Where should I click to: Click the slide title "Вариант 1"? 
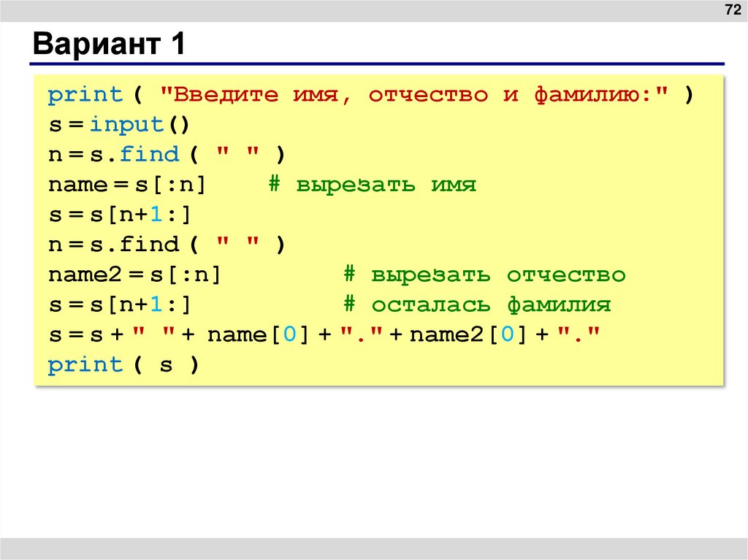coord(109,43)
